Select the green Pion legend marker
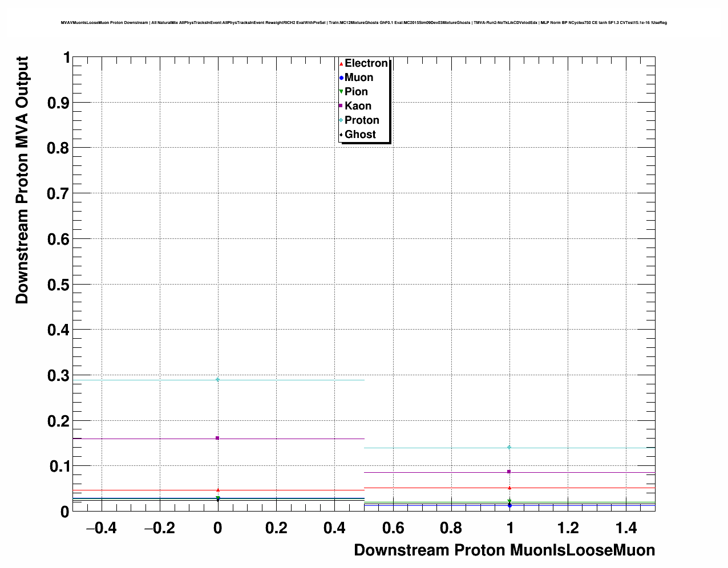728x568 pixels. pos(341,92)
